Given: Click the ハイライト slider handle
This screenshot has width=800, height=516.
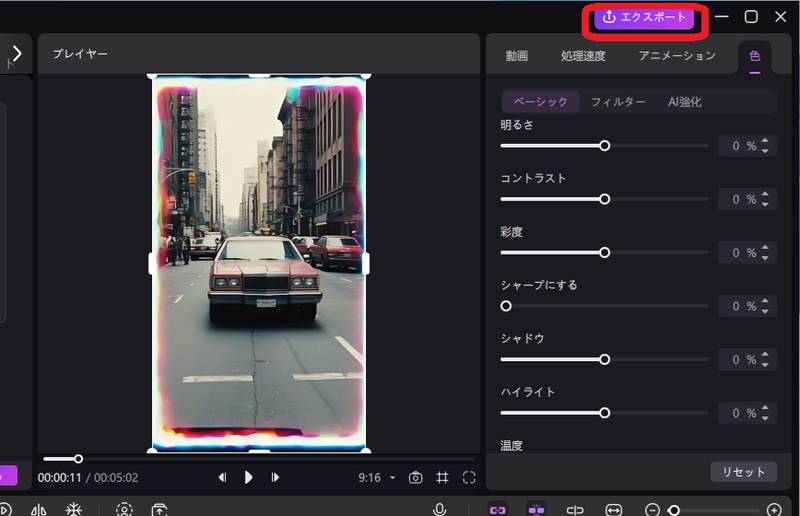Looking at the screenshot, I should point(605,413).
